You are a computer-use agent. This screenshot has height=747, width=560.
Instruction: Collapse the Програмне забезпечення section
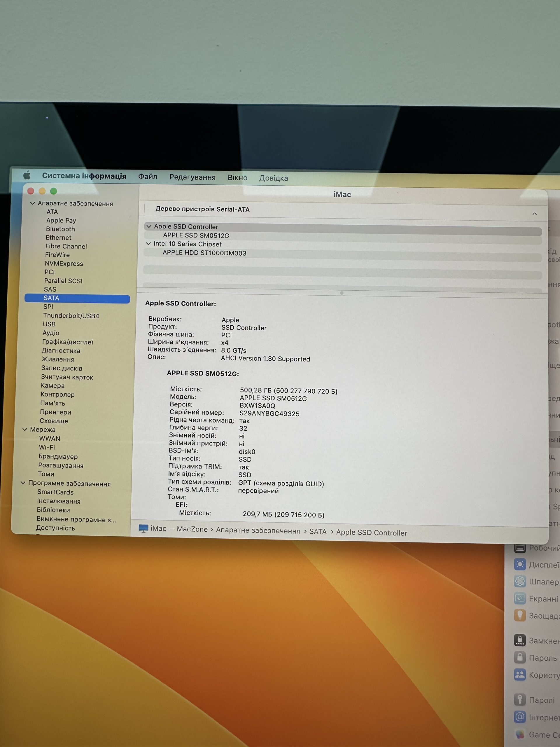click(x=23, y=483)
